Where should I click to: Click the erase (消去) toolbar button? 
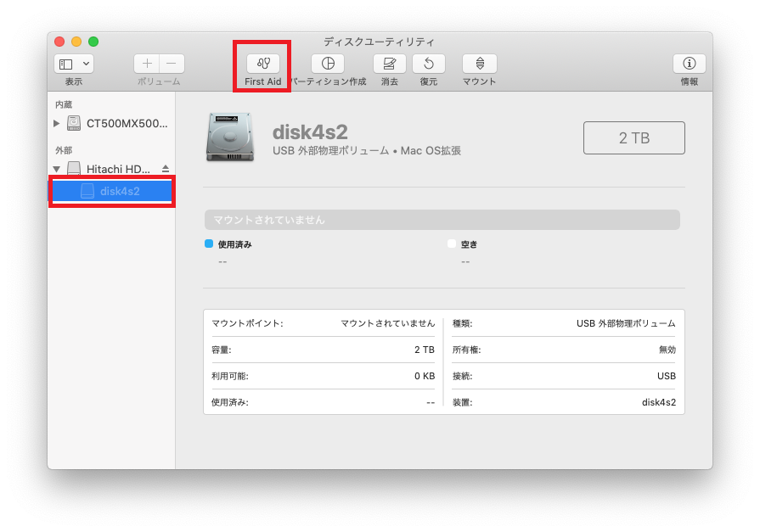coord(389,64)
